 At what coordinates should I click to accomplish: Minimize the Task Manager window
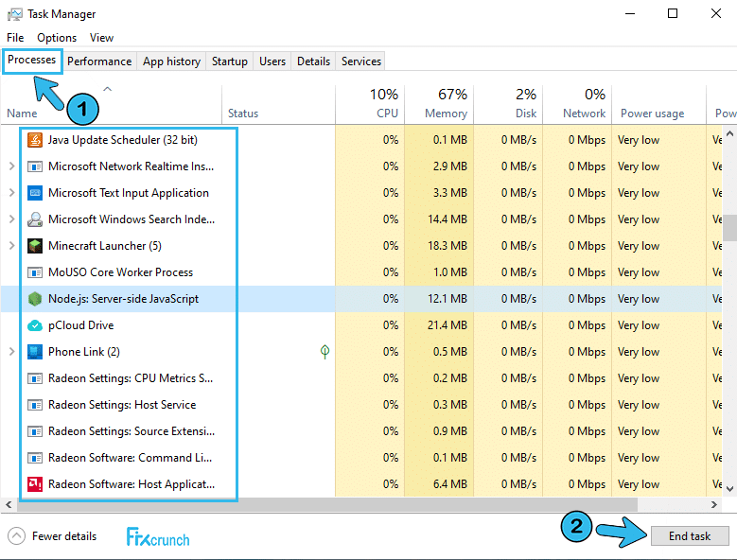pos(630,13)
